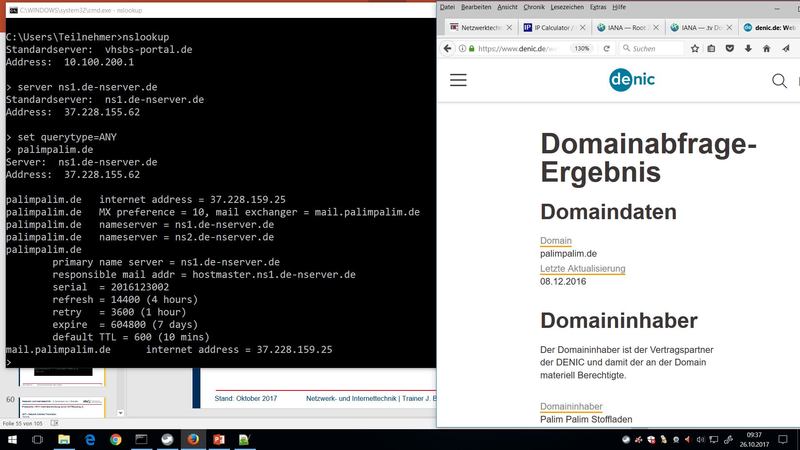Open the denic hamburger menu
Viewport: 800px width, 450px height.
(458, 80)
